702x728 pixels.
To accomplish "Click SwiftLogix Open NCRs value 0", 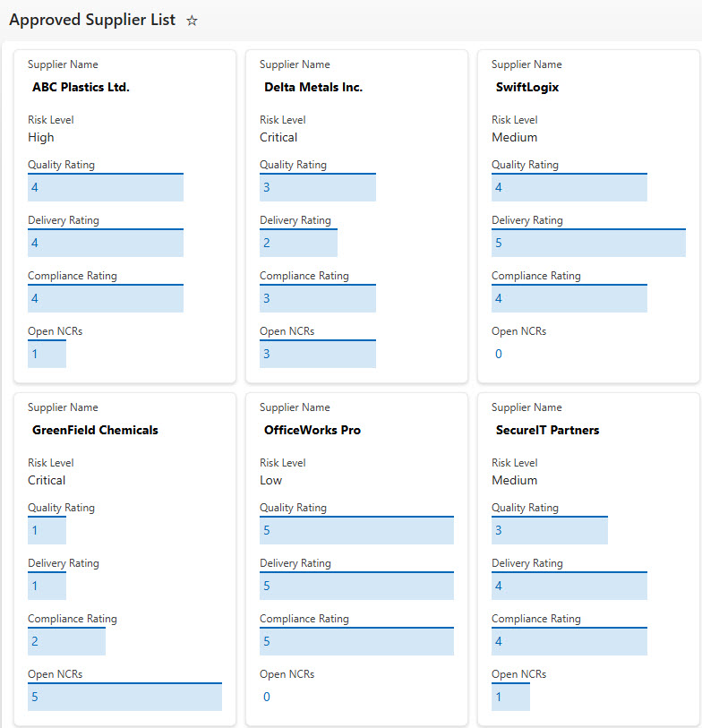I will click(x=499, y=355).
